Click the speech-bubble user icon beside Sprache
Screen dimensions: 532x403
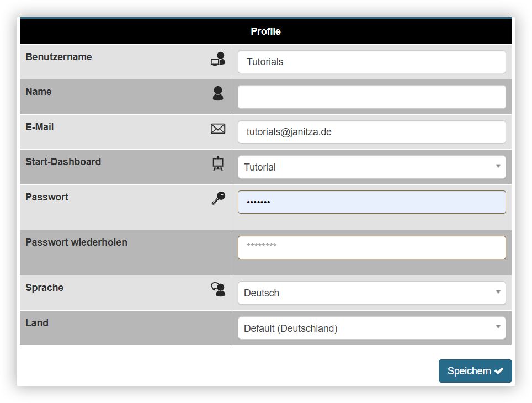pos(217,289)
